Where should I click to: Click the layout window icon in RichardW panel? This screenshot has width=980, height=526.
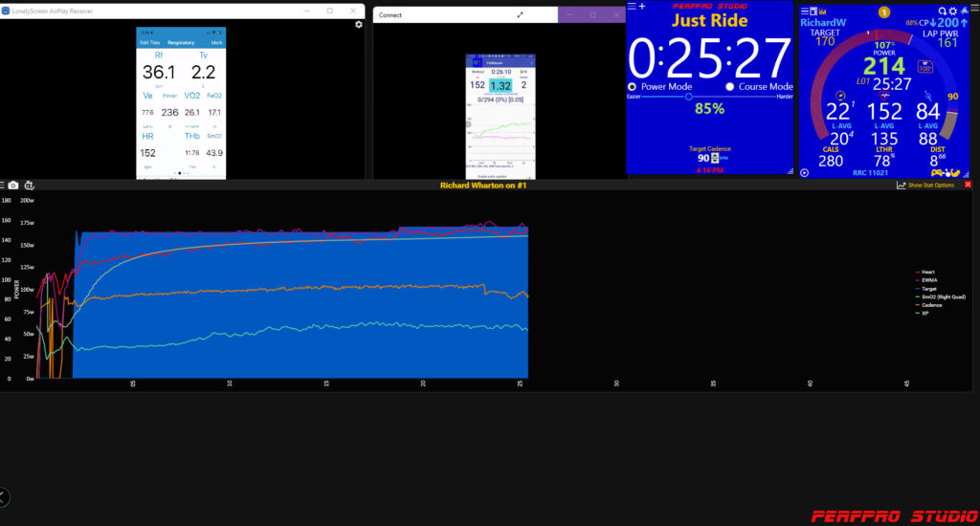point(813,11)
